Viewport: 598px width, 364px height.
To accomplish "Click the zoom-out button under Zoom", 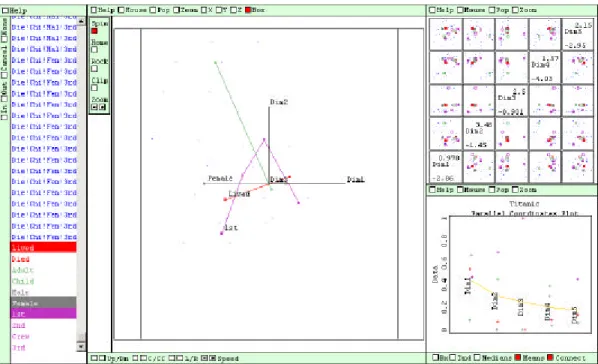I will [x=94, y=107].
